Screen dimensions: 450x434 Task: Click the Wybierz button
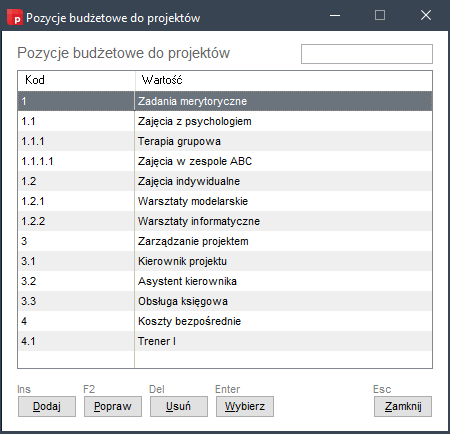(245, 406)
